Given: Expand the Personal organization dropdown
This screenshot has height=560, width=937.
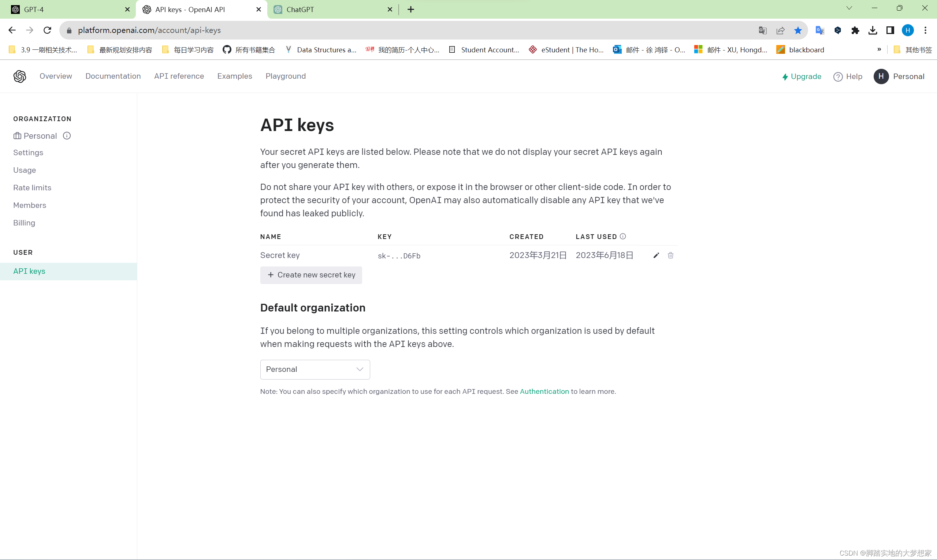Looking at the screenshot, I should 315,369.
